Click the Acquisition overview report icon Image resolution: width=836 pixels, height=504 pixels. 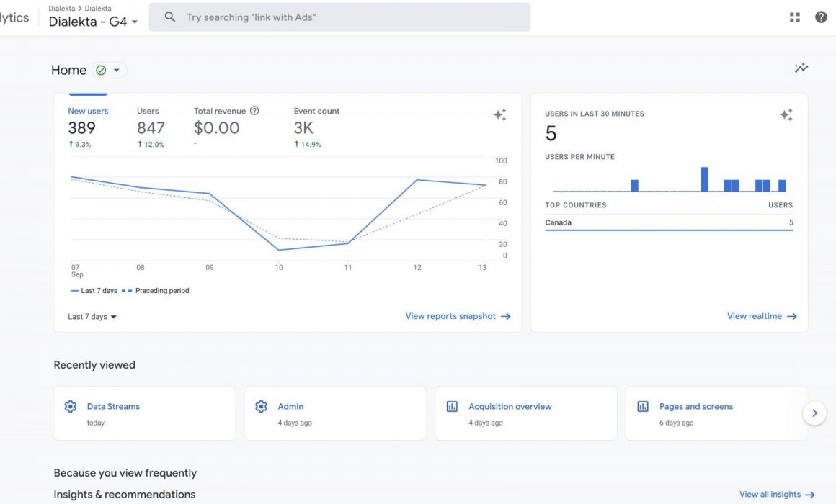click(452, 406)
